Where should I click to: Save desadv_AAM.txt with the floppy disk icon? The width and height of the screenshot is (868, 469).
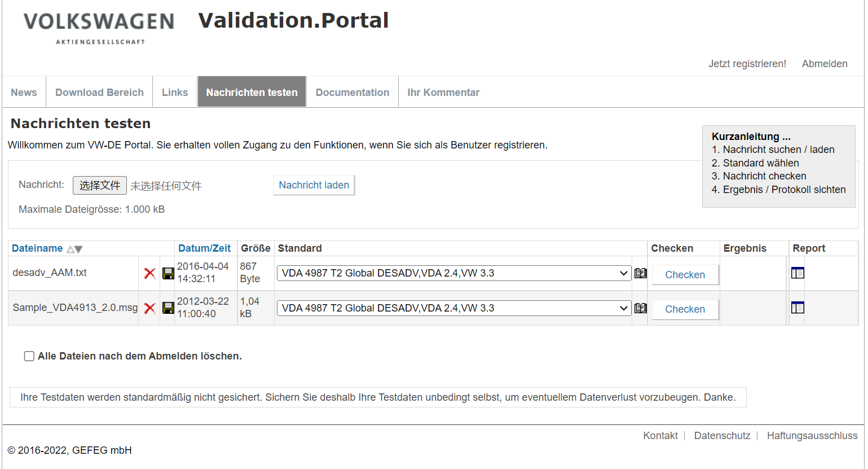click(168, 274)
